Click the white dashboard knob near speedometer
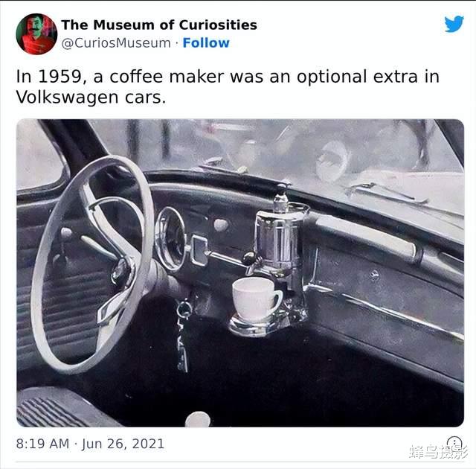 tap(221, 225)
